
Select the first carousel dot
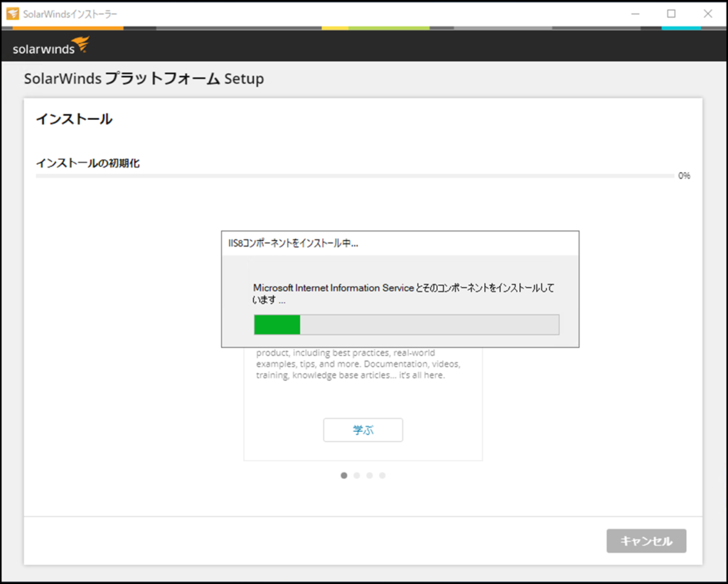pyautogui.click(x=344, y=475)
